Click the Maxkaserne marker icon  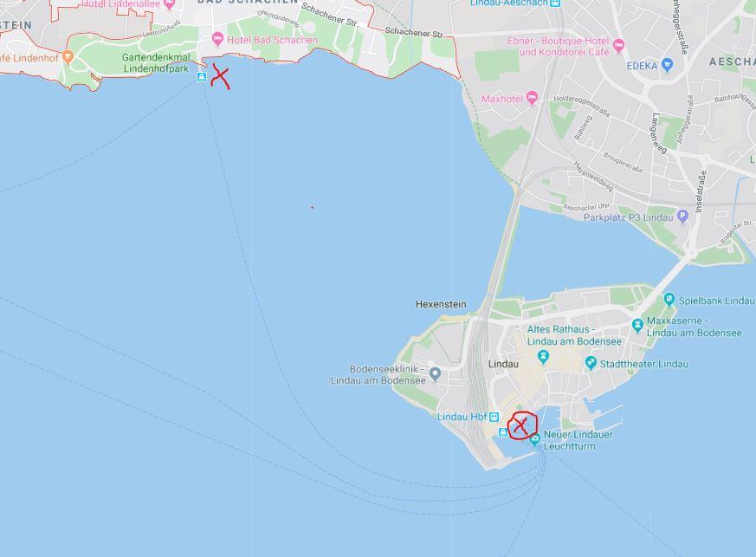[637, 326]
